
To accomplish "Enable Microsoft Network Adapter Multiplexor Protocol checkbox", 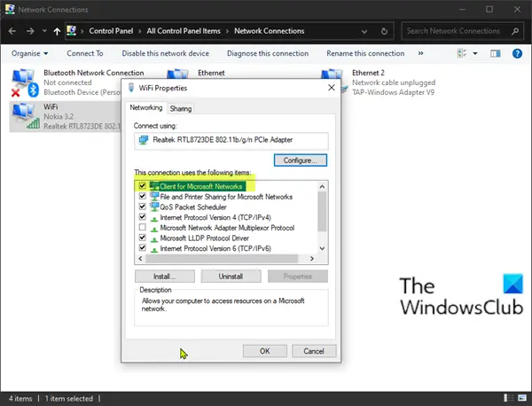I will pyautogui.click(x=142, y=227).
